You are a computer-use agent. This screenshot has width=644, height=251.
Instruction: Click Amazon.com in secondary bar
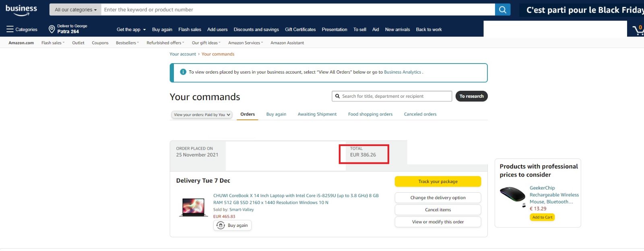pos(21,43)
